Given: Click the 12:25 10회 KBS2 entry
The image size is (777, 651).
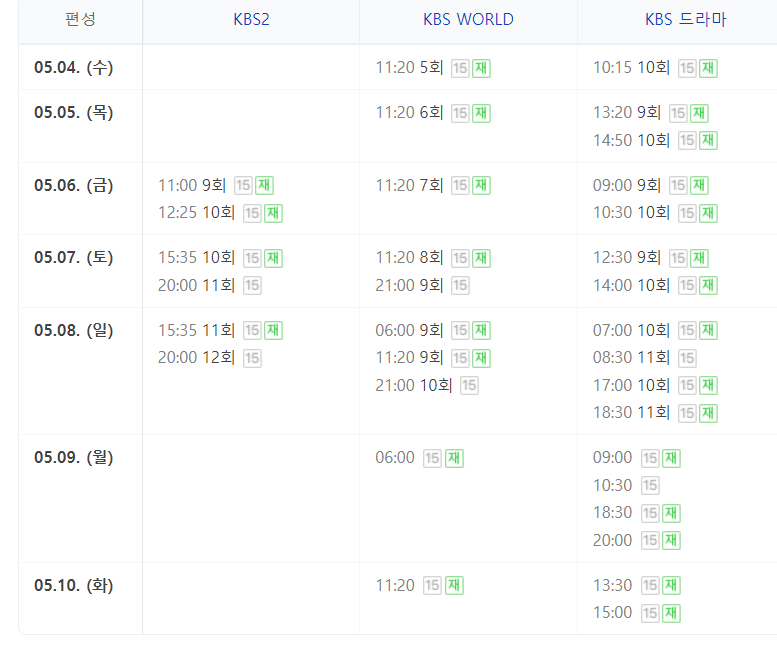Looking at the screenshot, I should [x=196, y=213].
